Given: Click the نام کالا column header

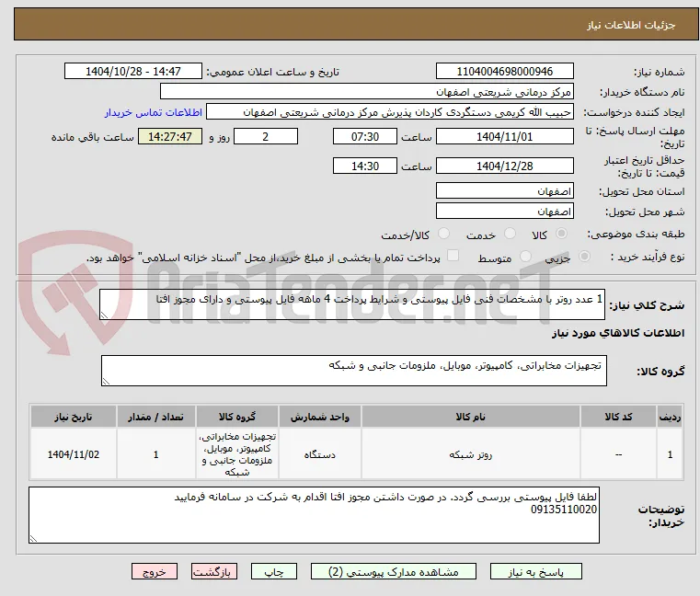Looking at the screenshot, I should pyautogui.click(x=471, y=417).
